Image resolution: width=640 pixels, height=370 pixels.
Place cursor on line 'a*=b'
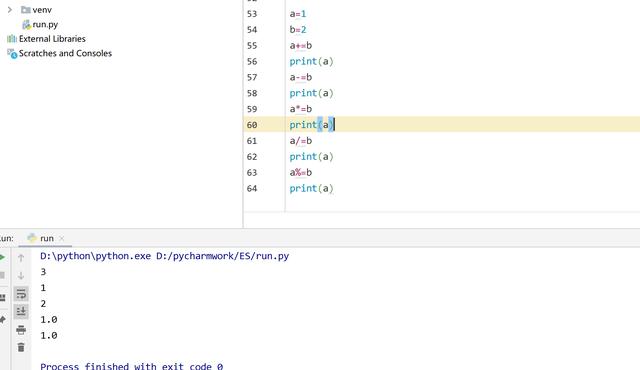[x=301, y=109]
